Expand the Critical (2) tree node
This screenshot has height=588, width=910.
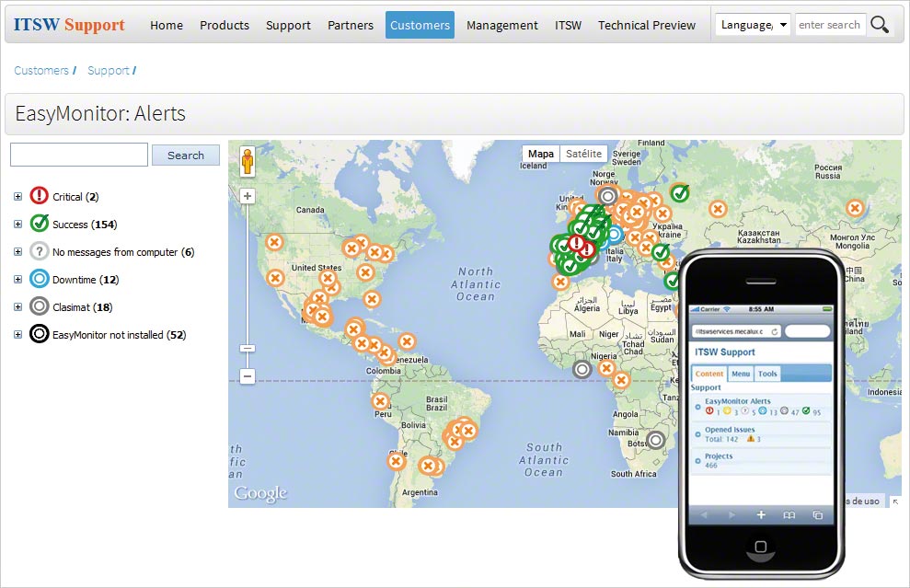pos(18,197)
